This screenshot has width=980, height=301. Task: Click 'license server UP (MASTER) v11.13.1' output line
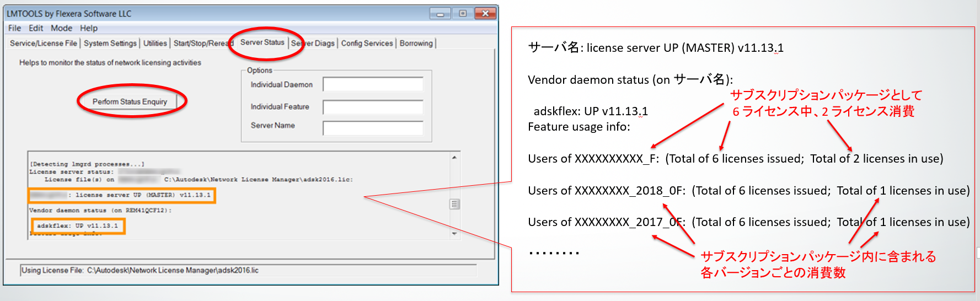tap(121, 195)
